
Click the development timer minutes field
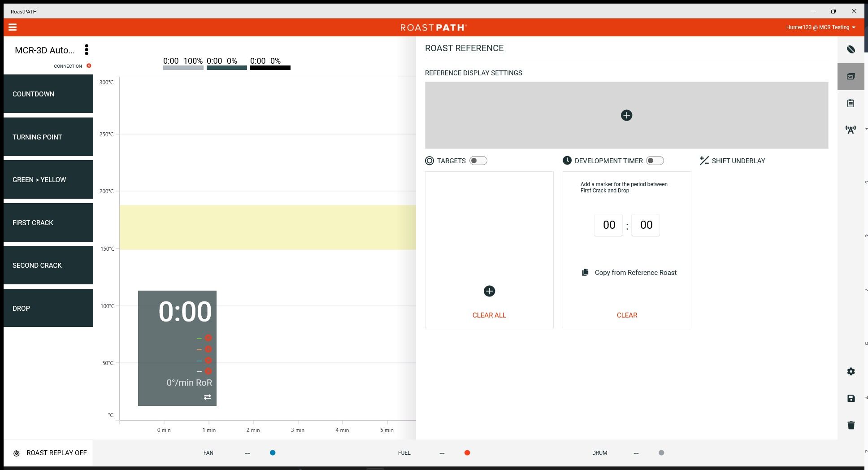click(608, 225)
